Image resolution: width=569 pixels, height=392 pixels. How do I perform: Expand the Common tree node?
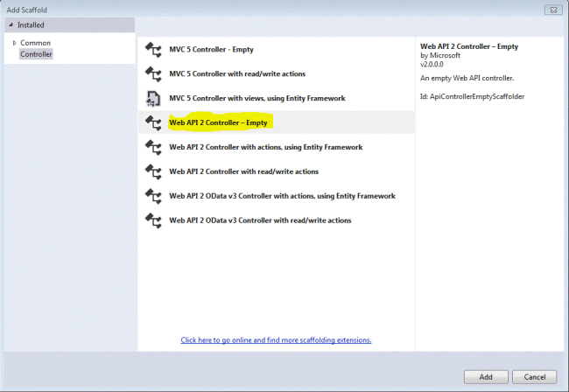[x=15, y=43]
